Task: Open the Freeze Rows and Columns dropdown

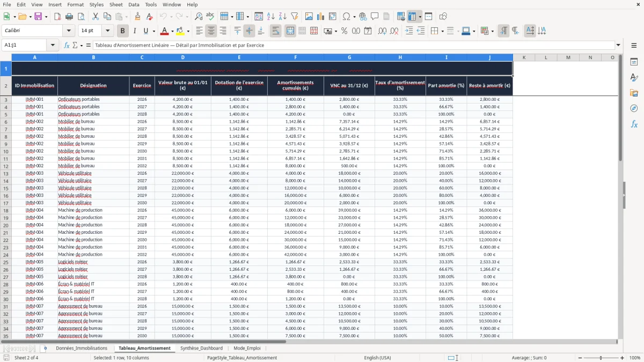Action: coord(420,17)
